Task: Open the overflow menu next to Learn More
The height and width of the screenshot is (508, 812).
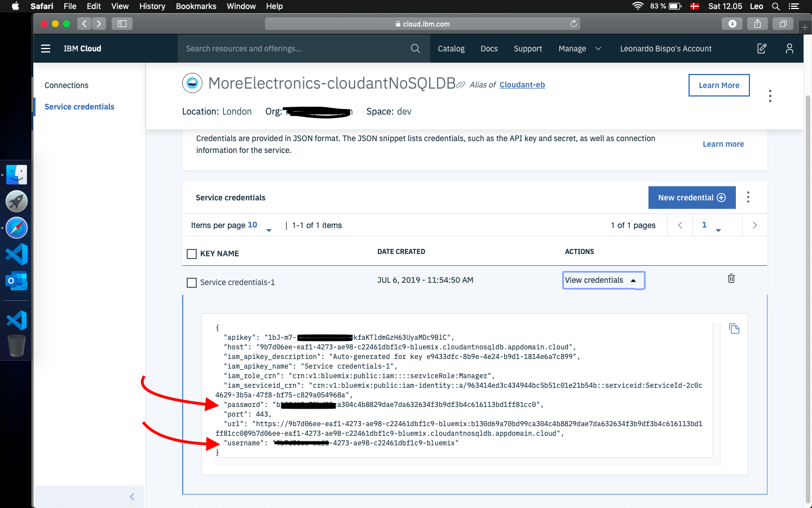Action: tap(770, 96)
